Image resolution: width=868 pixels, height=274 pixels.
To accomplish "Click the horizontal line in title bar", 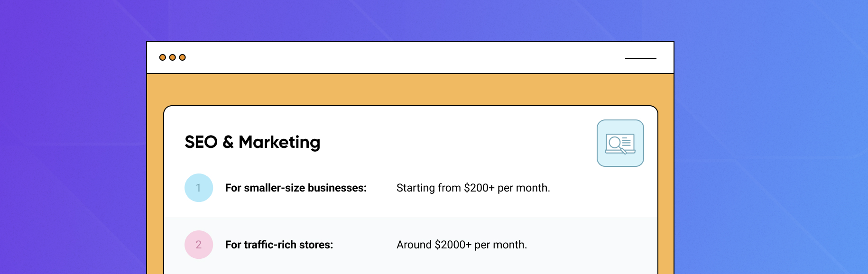I will tap(640, 58).
